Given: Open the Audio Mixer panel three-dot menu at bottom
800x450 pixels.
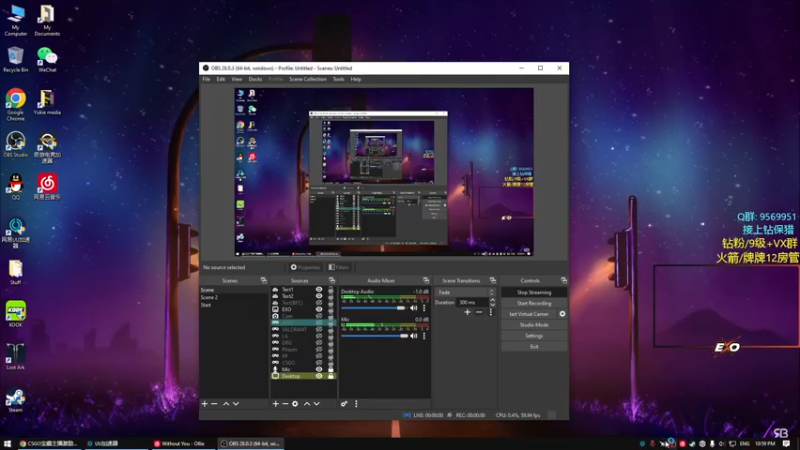Looking at the screenshot, I should click(356, 404).
